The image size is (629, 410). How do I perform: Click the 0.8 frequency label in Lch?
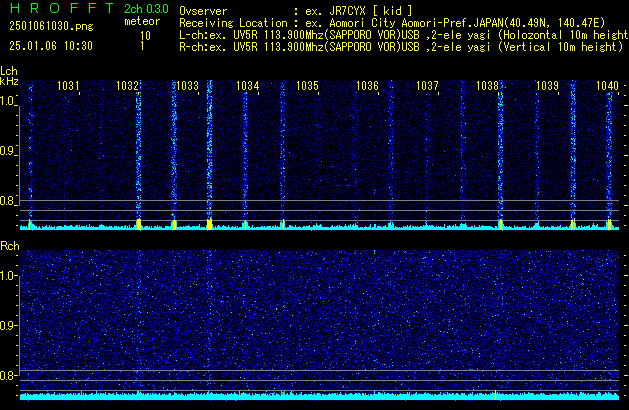(7, 201)
